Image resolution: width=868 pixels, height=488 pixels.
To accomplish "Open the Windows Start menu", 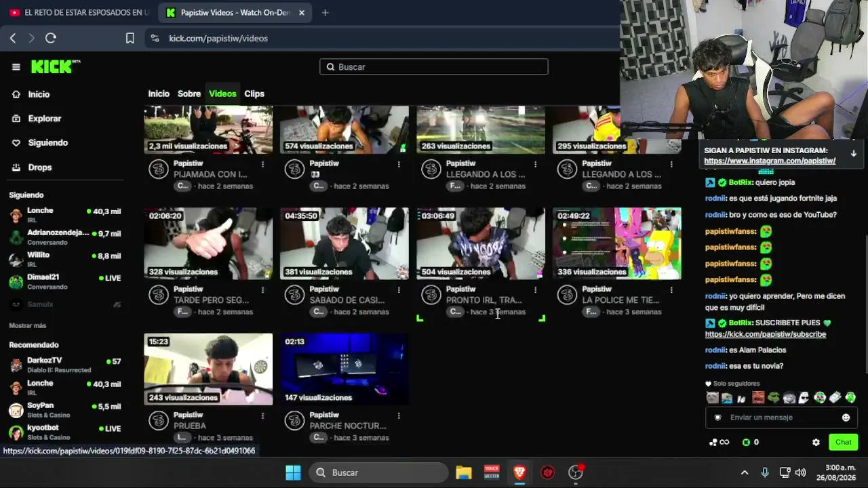I will (293, 472).
